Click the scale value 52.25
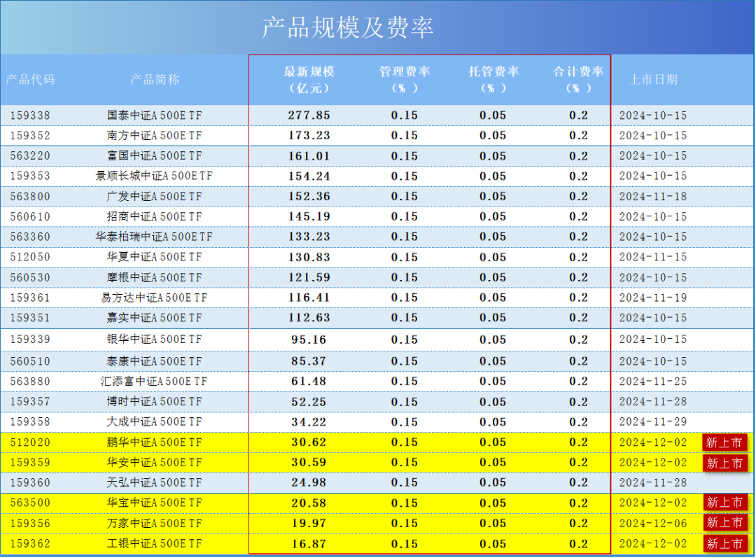Screen dimensions: 756x558 pyautogui.click(x=309, y=403)
